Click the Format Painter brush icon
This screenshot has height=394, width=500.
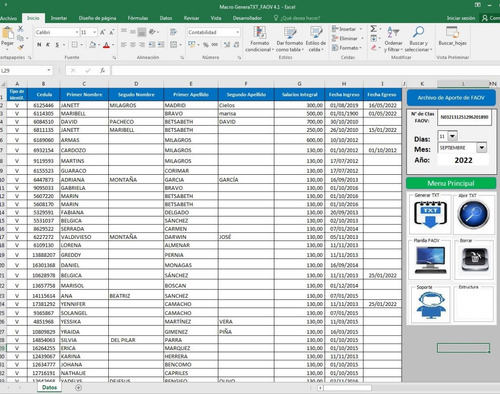[x=21, y=47]
